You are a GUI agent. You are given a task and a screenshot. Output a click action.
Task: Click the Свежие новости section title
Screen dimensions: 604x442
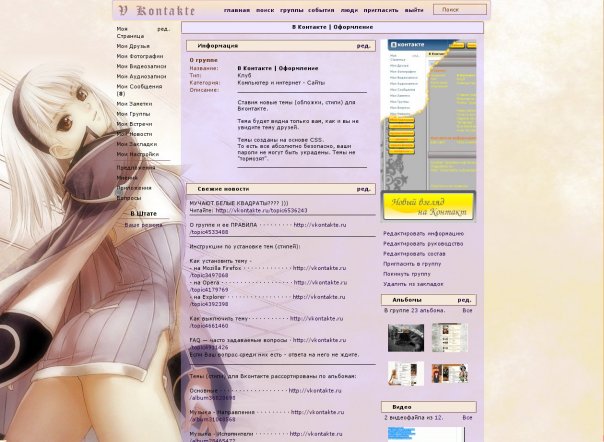pos(223,189)
